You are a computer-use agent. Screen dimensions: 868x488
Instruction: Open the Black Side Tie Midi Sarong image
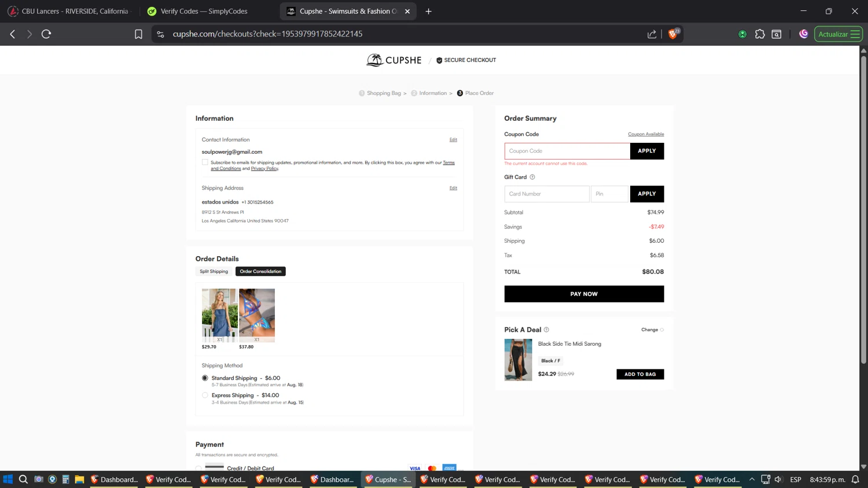tap(518, 360)
